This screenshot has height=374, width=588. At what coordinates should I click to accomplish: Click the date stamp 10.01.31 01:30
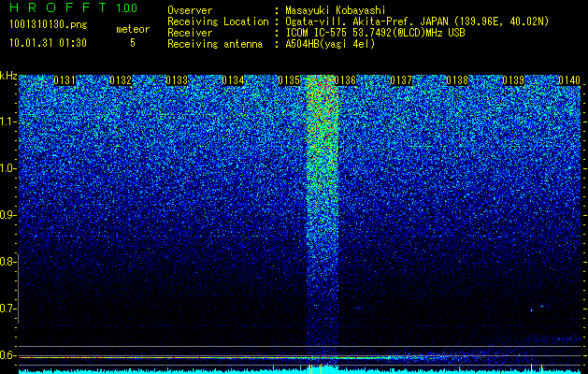(x=48, y=43)
